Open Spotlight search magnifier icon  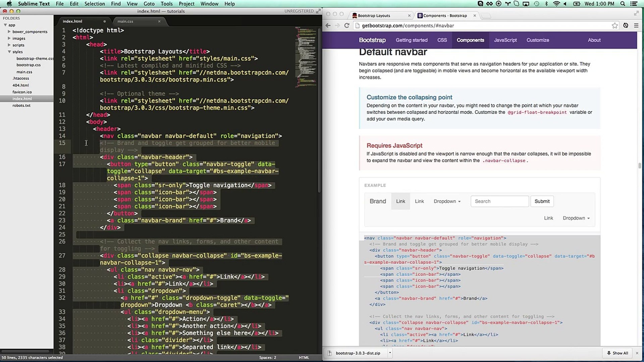point(623,4)
